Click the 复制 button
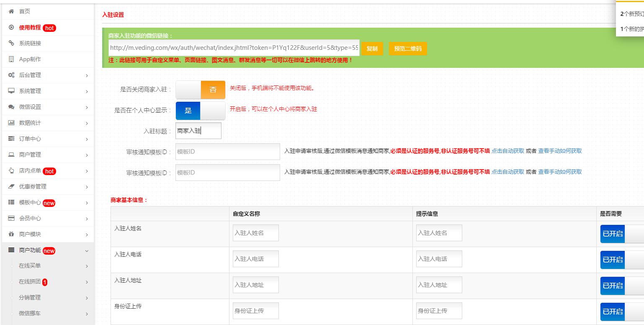644x325 pixels. pos(372,49)
